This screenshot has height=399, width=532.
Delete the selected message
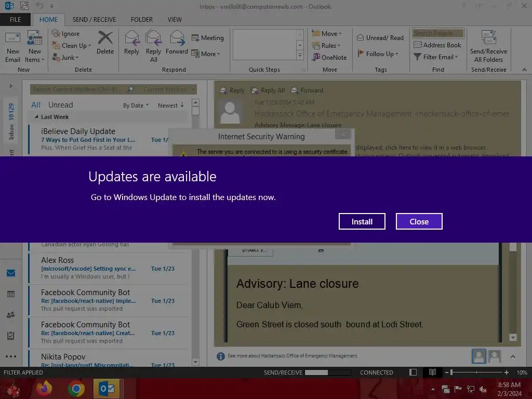(105, 43)
